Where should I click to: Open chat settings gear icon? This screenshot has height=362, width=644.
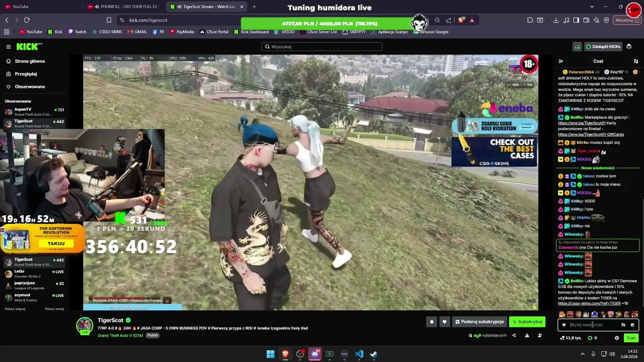pos(617,338)
